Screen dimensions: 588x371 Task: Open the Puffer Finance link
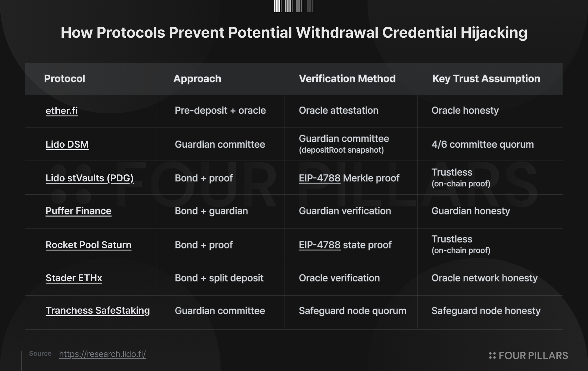pyautogui.click(x=78, y=211)
